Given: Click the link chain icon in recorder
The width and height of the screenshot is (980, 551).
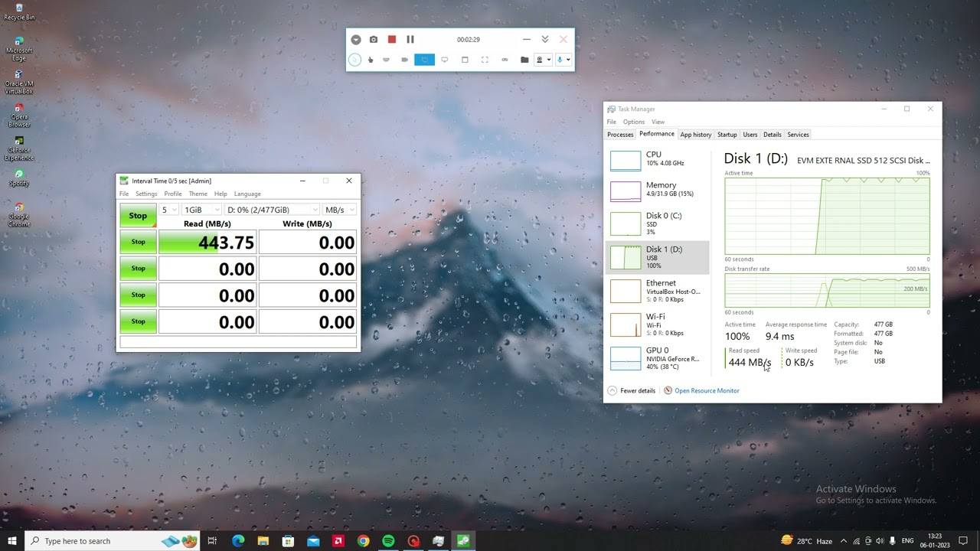Looking at the screenshot, I should coord(505,60).
